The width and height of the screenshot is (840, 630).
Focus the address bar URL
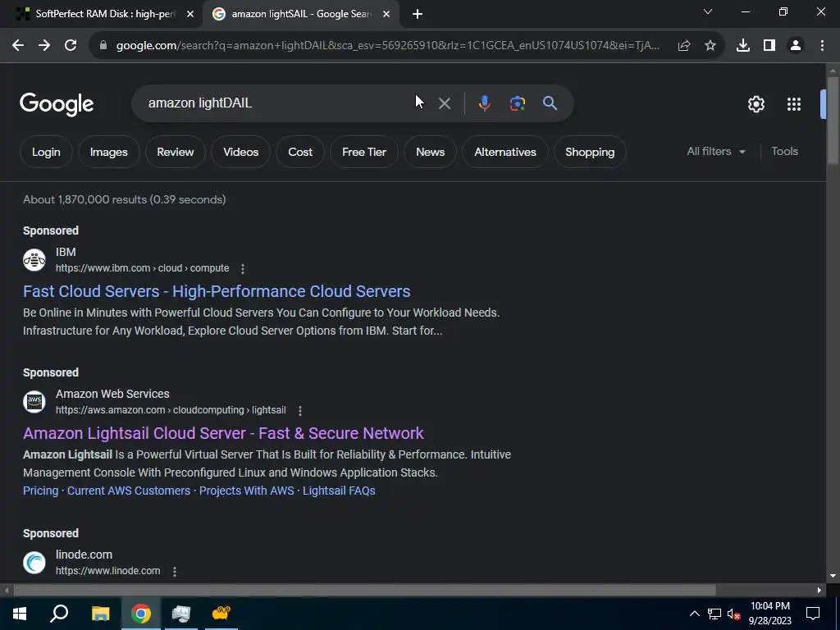click(388, 46)
